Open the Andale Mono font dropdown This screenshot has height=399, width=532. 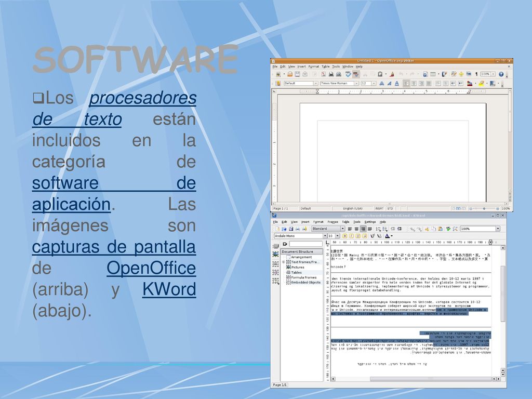pos(325,236)
